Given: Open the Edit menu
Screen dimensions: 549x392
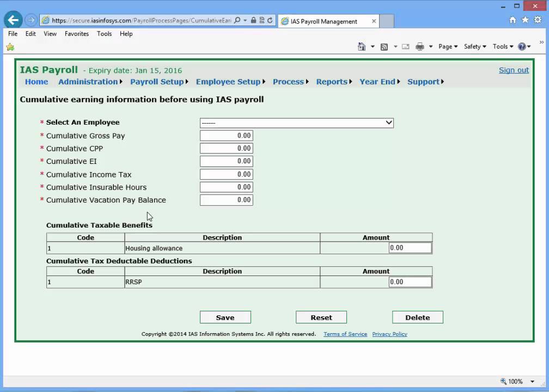Looking at the screenshot, I should point(30,34).
